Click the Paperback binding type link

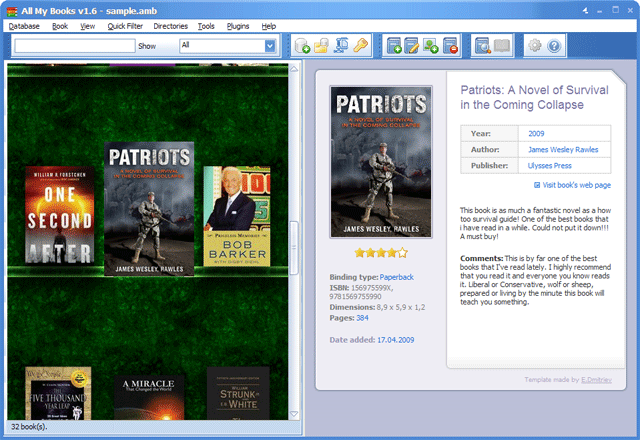point(396,277)
